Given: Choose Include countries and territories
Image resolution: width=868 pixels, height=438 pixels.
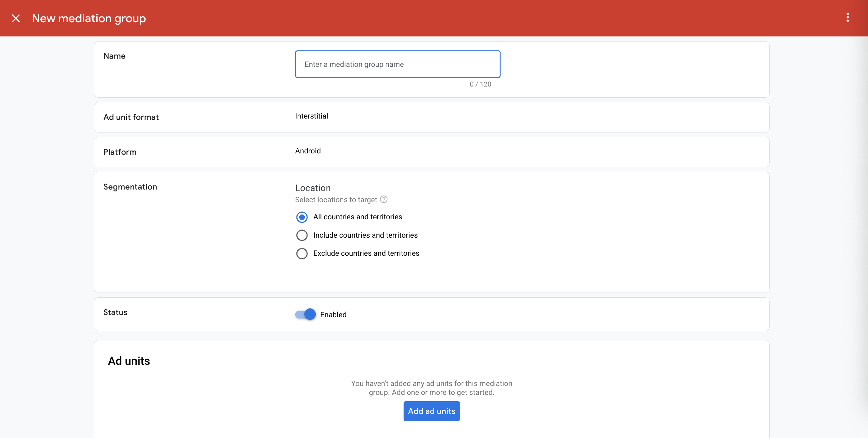Looking at the screenshot, I should click(x=301, y=235).
